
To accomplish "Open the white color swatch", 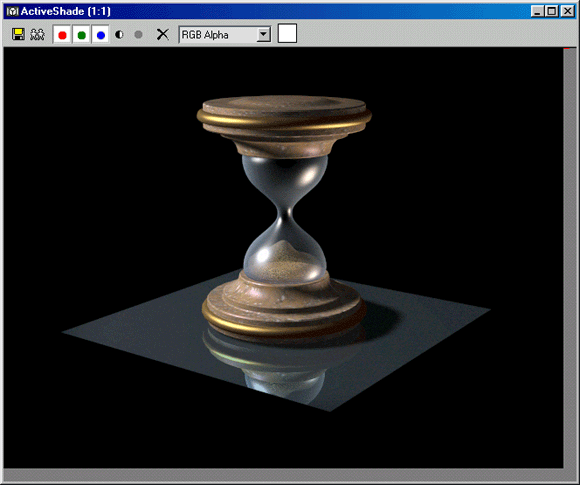I will (x=287, y=34).
